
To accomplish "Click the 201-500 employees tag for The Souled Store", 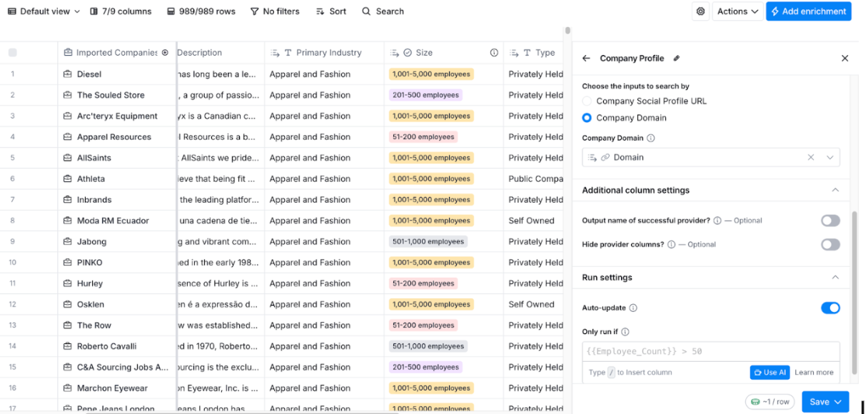I will pos(425,95).
